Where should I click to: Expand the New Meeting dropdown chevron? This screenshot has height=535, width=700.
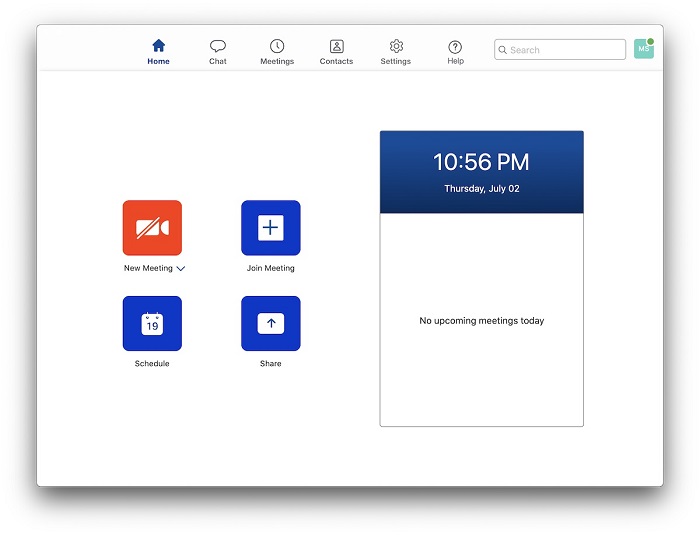[181, 269]
